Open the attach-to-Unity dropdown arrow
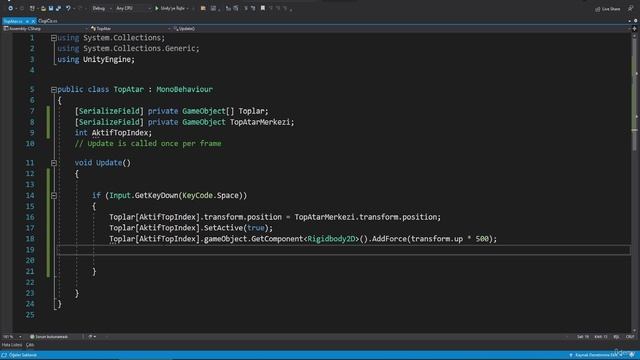The image size is (640, 360). coord(188,8)
